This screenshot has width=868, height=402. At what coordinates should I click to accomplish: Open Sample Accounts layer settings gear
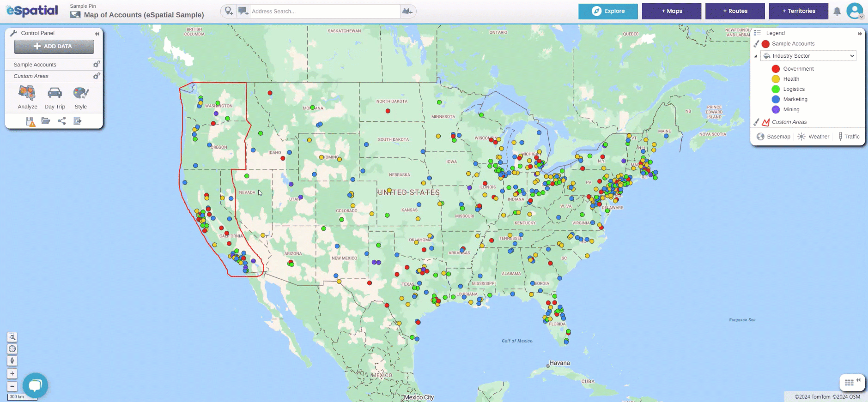click(97, 64)
